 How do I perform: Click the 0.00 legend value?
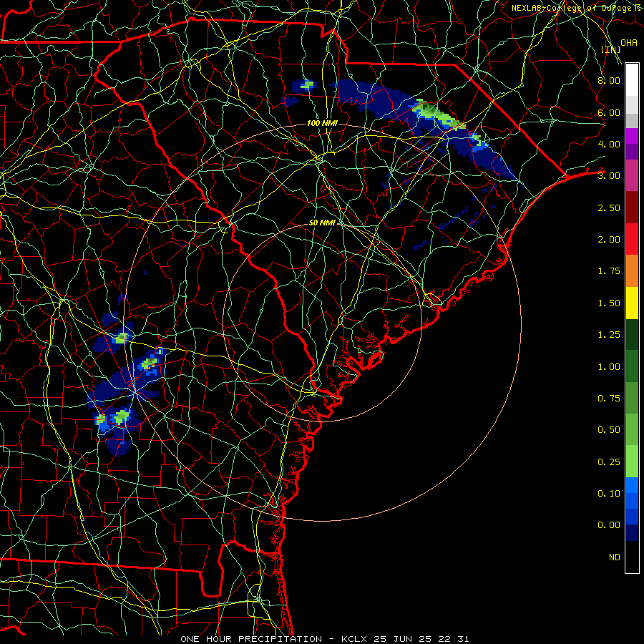[x=609, y=525]
